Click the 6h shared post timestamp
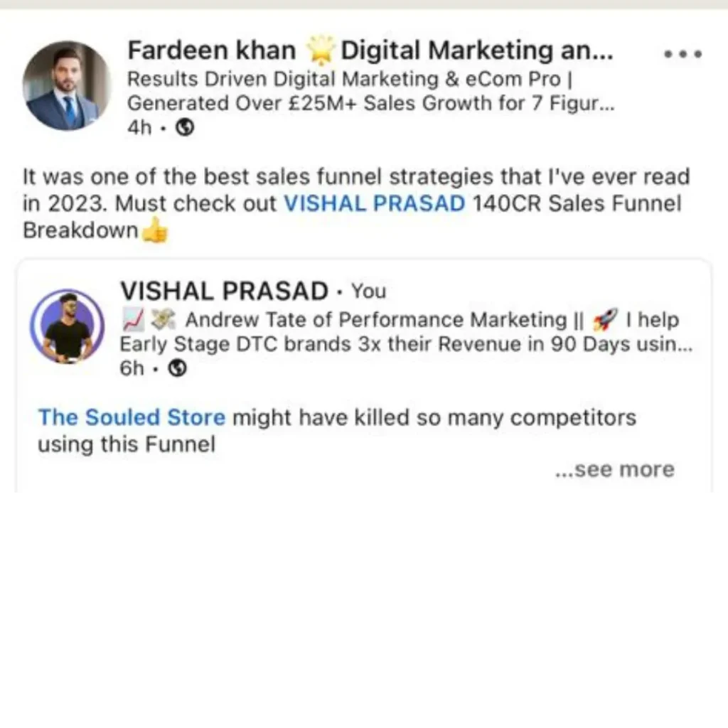 132,369
